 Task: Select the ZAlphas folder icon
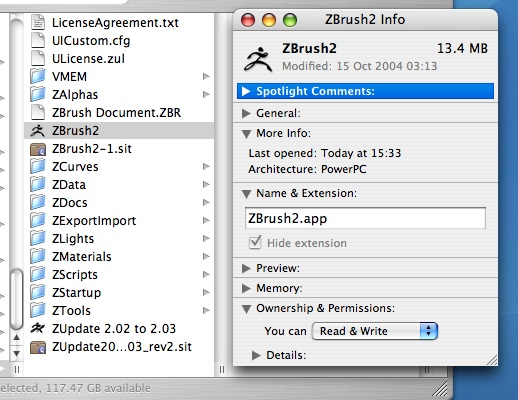pyautogui.click(x=38, y=94)
